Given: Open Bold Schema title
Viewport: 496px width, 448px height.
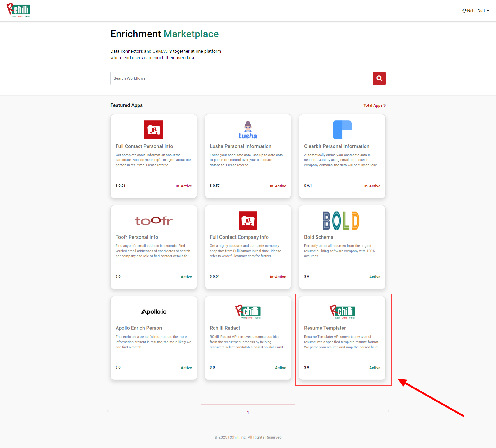Looking at the screenshot, I should 319,237.
